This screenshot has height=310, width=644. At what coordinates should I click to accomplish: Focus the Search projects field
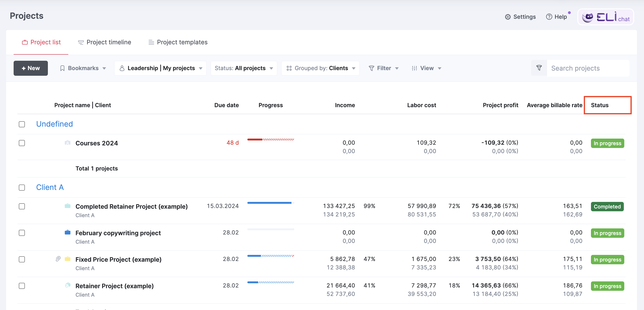point(588,68)
